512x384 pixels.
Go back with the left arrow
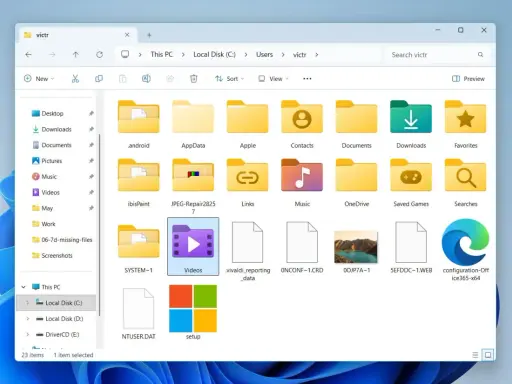(x=28, y=54)
